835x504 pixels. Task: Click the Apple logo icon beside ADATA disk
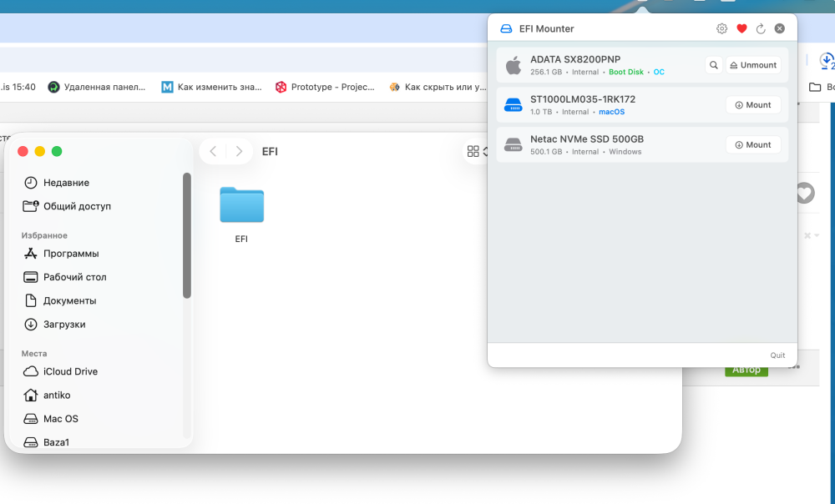coord(514,65)
